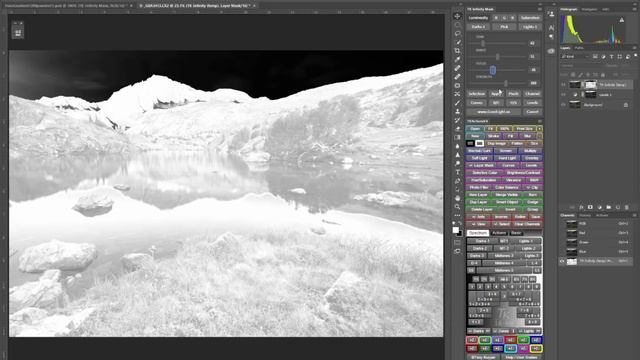Toggle visibility of the top TK Infinity layer
Image resolution: width=640 pixels, height=360 pixels.
coord(564,84)
